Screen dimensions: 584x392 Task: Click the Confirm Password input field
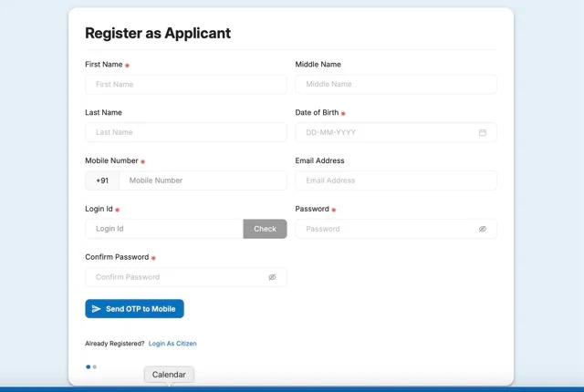[186, 277]
